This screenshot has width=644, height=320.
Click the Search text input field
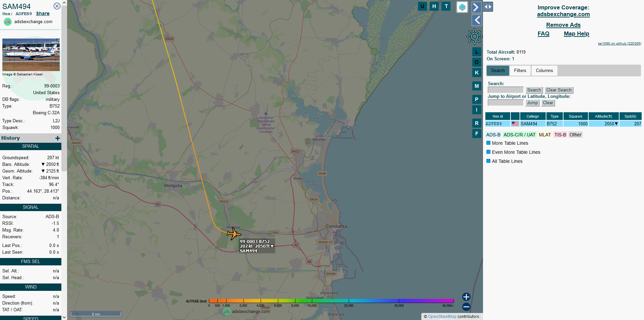(x=505, y=90)
